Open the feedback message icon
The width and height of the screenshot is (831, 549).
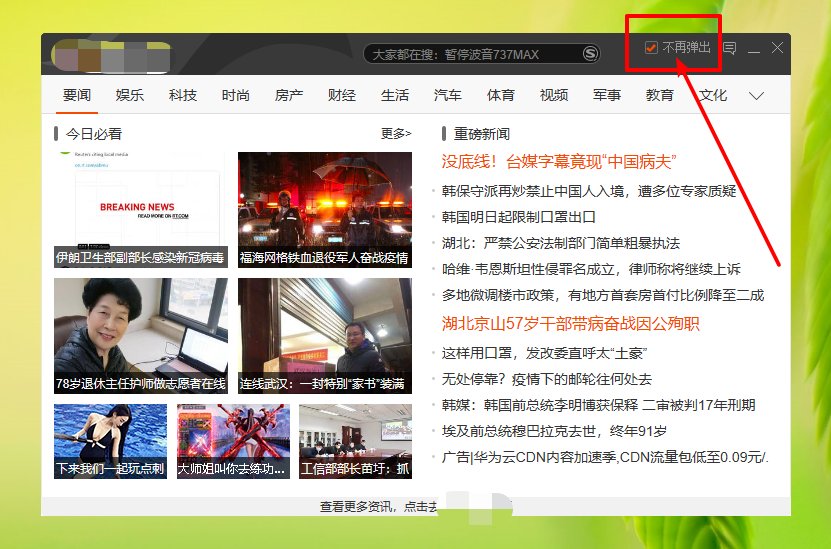tap(730, 48)
